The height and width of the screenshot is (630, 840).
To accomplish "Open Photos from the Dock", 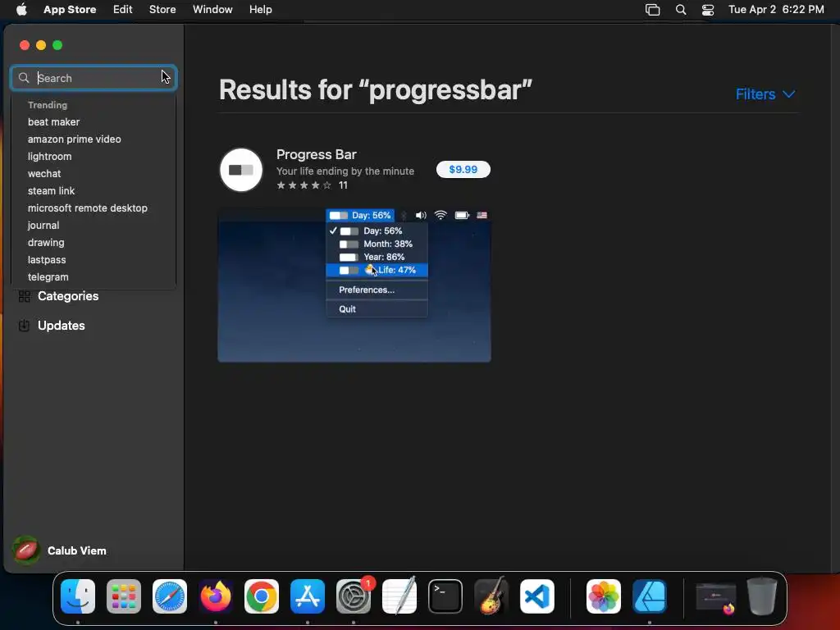I will (604, 596).
